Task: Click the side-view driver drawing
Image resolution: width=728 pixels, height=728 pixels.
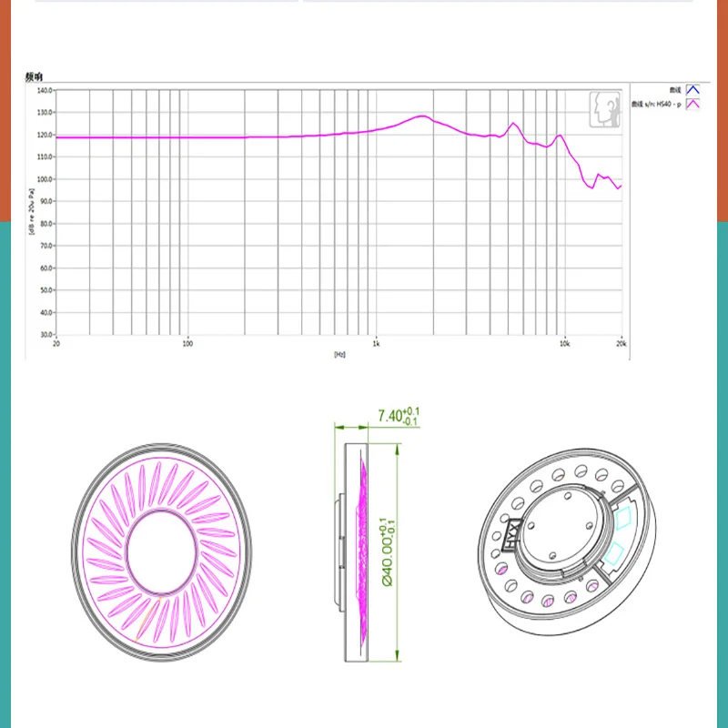Action: tap(351, 552)
